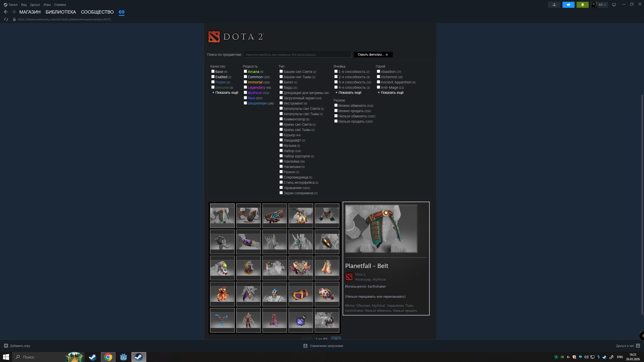Open the friends group icon button
The height and width of the screenshot is (362, 644).
pos(554,5)
